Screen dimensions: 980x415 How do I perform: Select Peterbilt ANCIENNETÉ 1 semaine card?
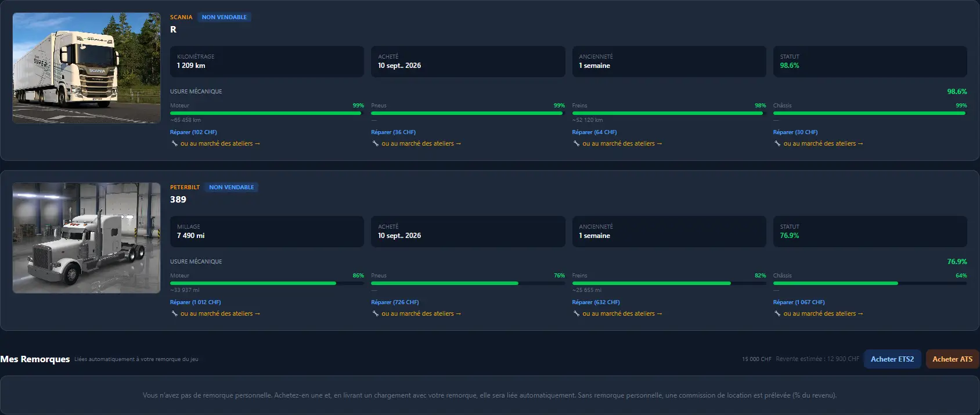(669, 232)
